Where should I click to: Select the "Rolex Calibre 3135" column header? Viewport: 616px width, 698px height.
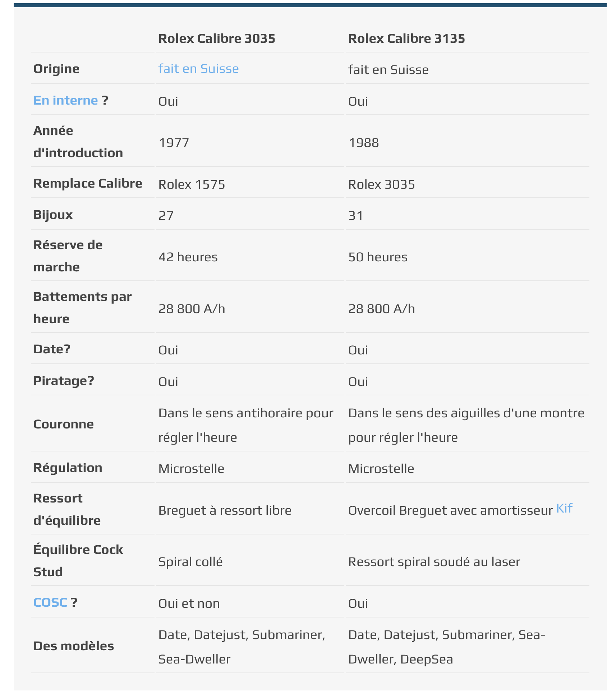(406, 38)
